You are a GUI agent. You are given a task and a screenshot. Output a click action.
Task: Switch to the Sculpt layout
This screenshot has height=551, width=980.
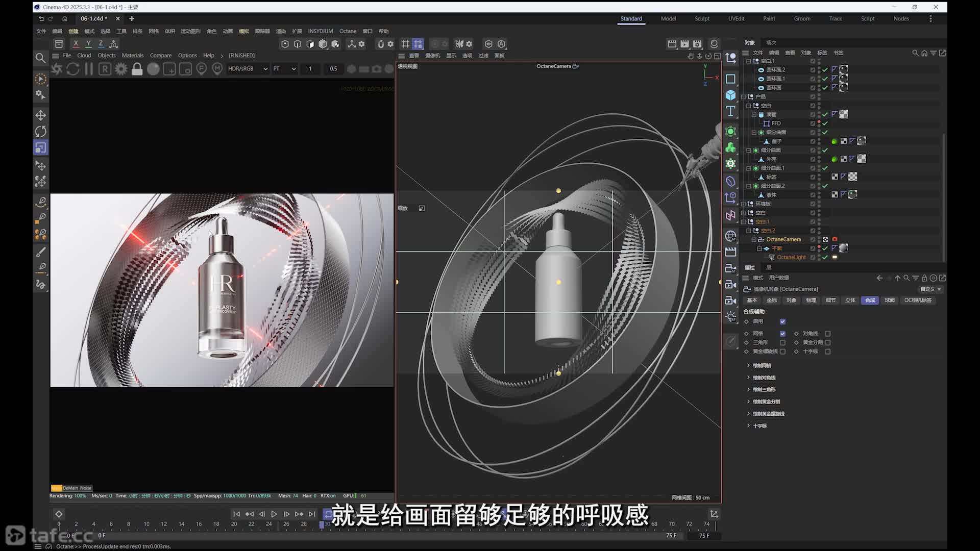click(x=702, y=18)
